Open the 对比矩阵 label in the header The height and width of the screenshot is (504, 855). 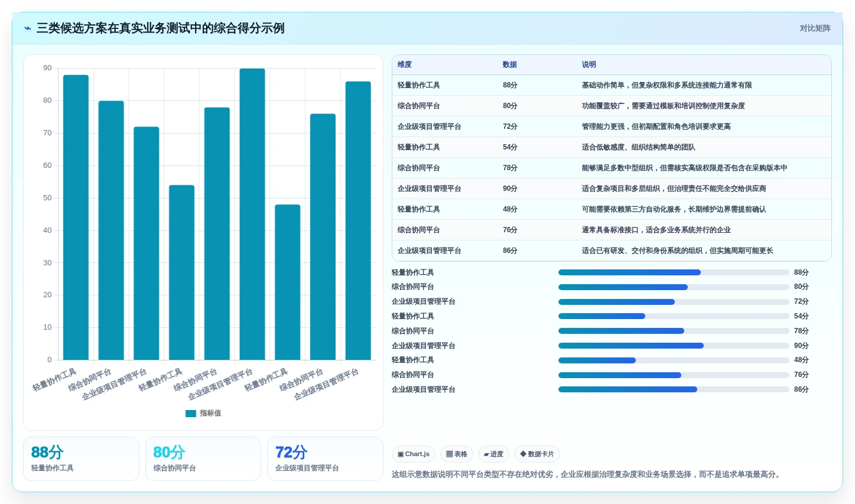(x=815, y=28)
